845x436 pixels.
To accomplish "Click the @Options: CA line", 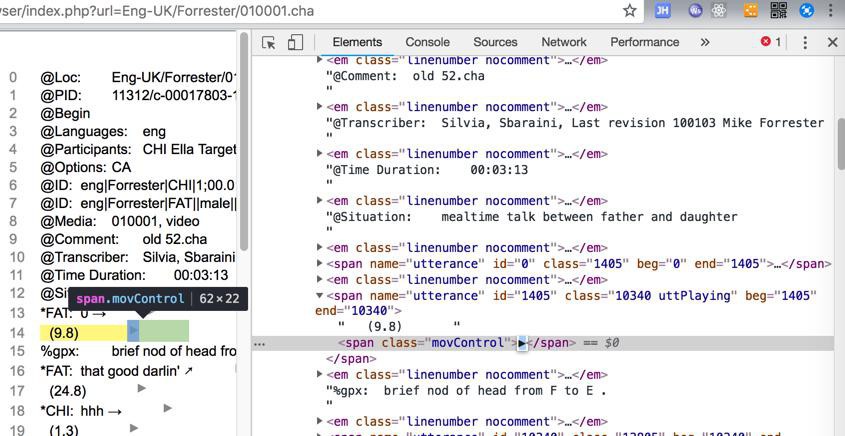I will 85,167.
